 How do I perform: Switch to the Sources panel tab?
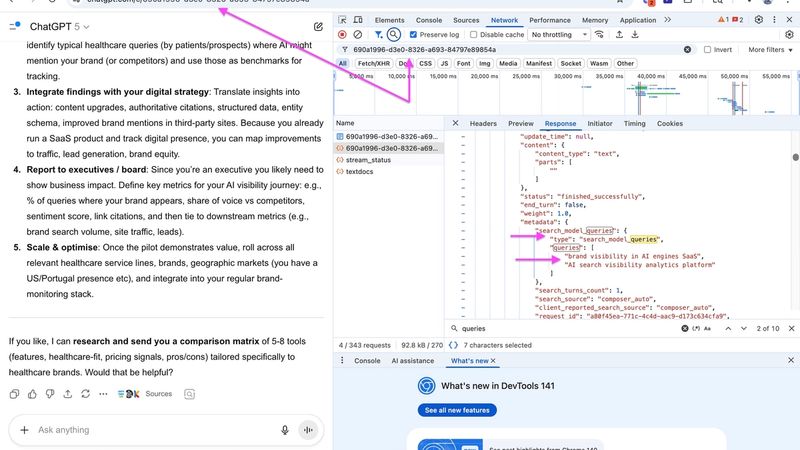point(466,20)
